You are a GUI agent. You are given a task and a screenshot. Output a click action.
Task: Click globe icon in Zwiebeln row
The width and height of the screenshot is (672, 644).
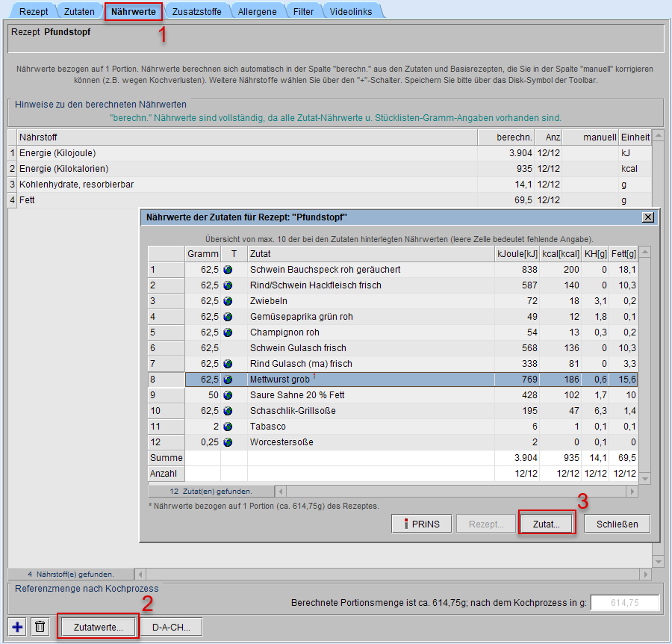228,301
